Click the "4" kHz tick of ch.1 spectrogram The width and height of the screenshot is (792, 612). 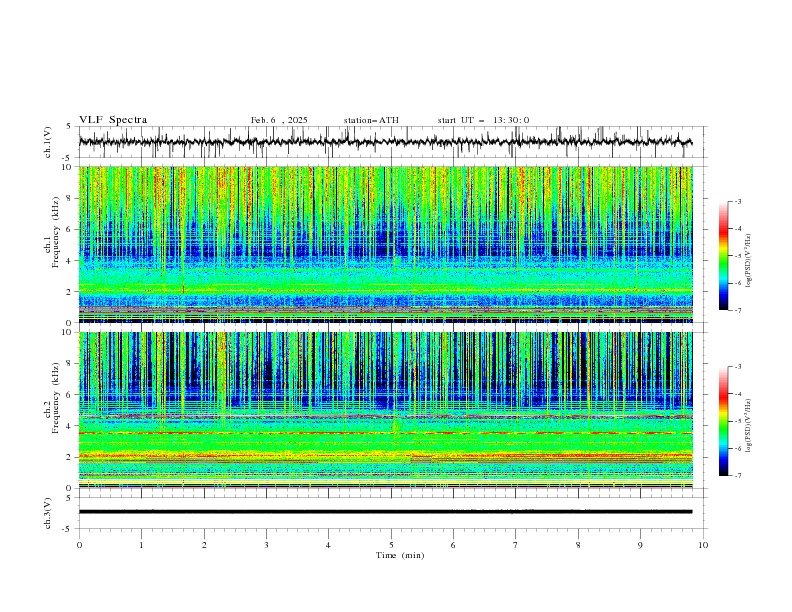pyautogui.click(x=70, y=261)
